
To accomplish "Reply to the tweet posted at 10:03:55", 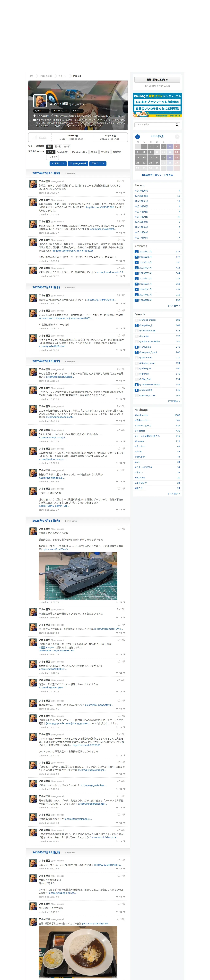I will 117,261.
